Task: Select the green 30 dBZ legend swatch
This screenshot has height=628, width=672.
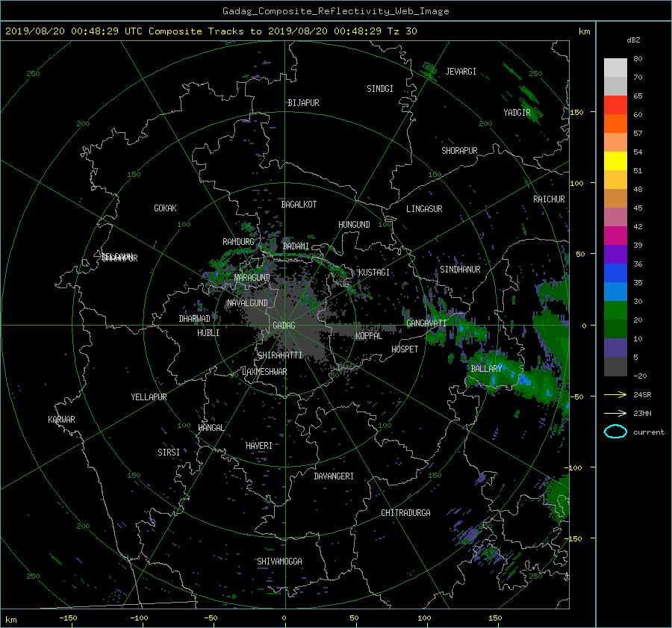Action: pyautogui.click(x=615, y=310)
